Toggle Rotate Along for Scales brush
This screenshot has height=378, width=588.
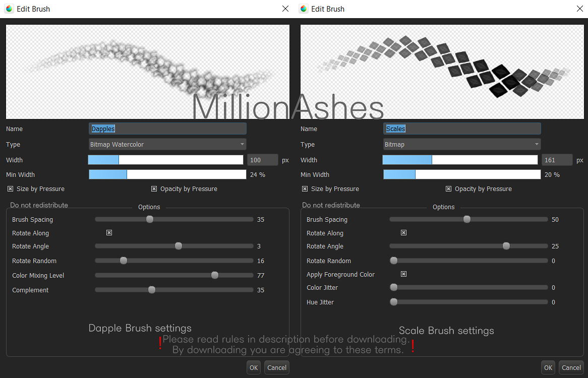(403, 233)
